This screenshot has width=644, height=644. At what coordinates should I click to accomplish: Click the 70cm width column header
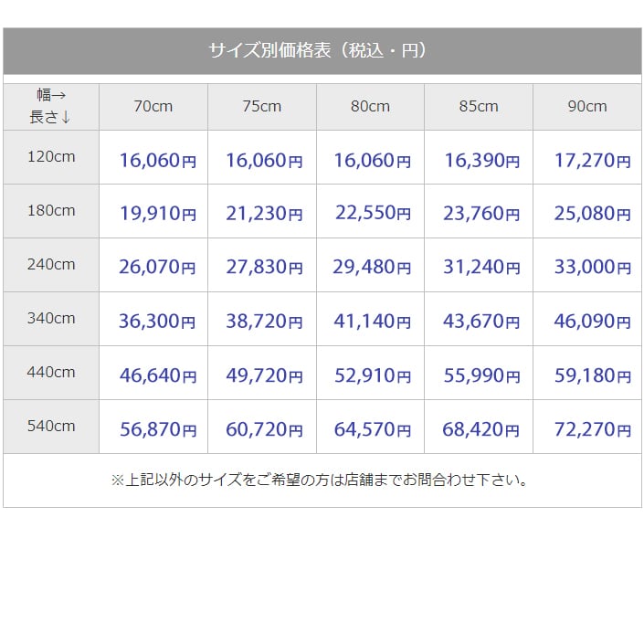click(x=153, y=107)
